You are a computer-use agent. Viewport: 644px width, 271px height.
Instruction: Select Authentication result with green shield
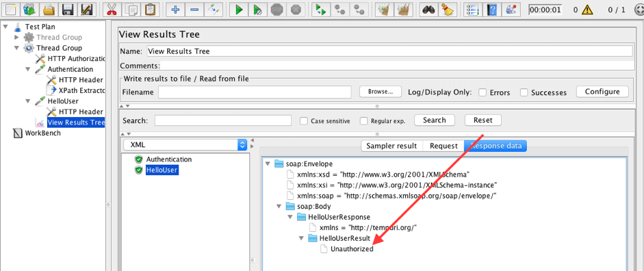[x=169, y=159]
